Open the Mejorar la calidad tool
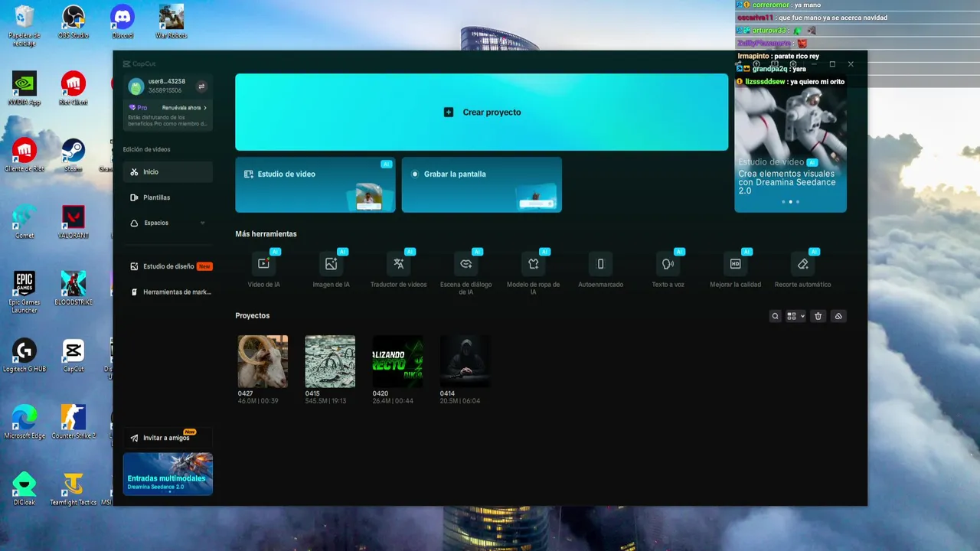This screenshot has width=980, height=551. (x=735, y=264)
